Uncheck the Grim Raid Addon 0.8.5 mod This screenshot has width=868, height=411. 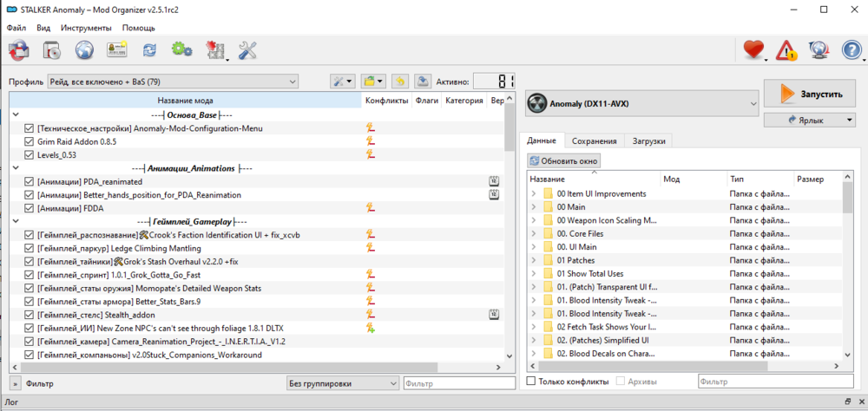(x=30, y=141)
